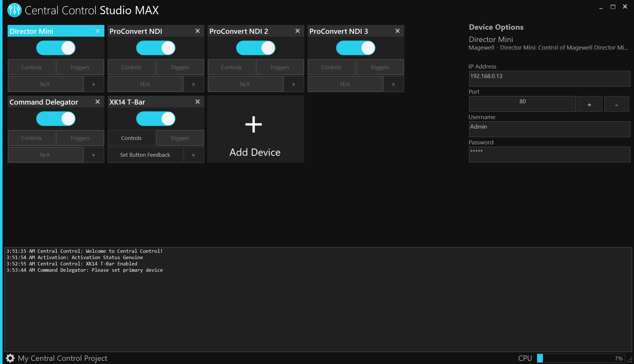The image size is (634, 364).
Task: Toggle the XK14 T-Bar enable switch
Action: point(156,119)
